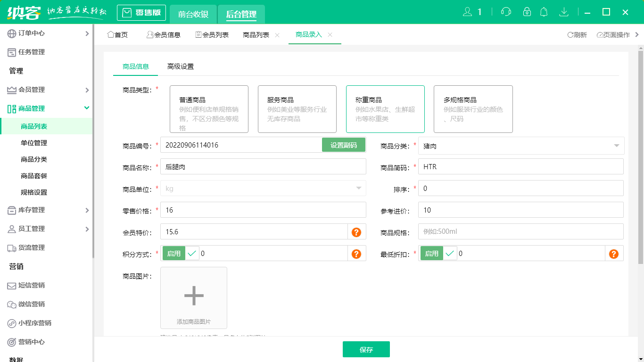Click the user account icon in header
This screenshot has width=644, height=362.
pos(468,12)
